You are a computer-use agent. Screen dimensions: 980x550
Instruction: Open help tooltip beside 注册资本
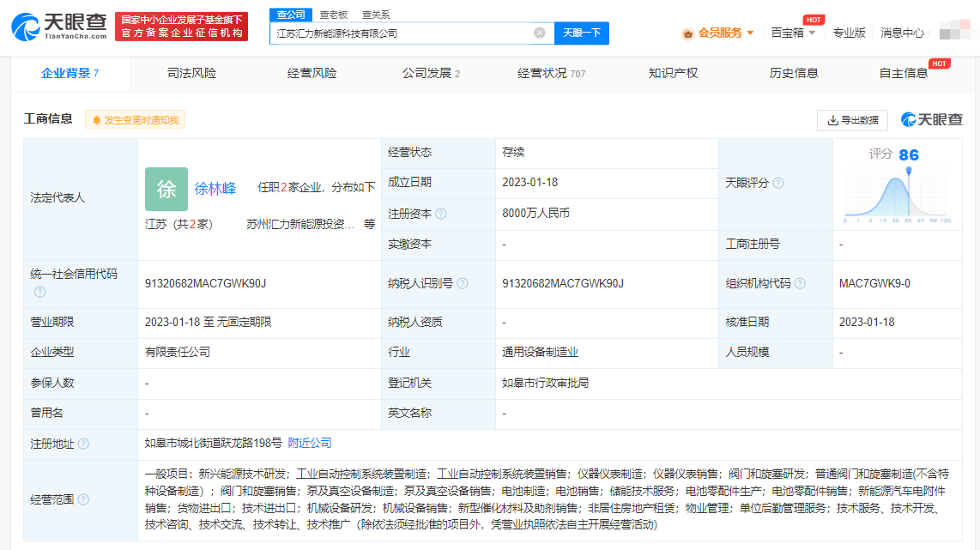tap(442, 214)
